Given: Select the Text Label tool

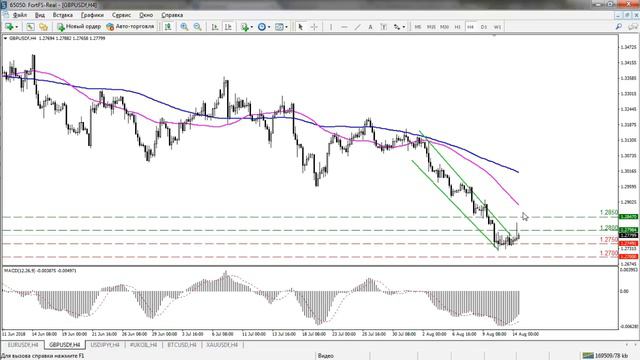Looking at the screenshot, I should click(384, 27).
